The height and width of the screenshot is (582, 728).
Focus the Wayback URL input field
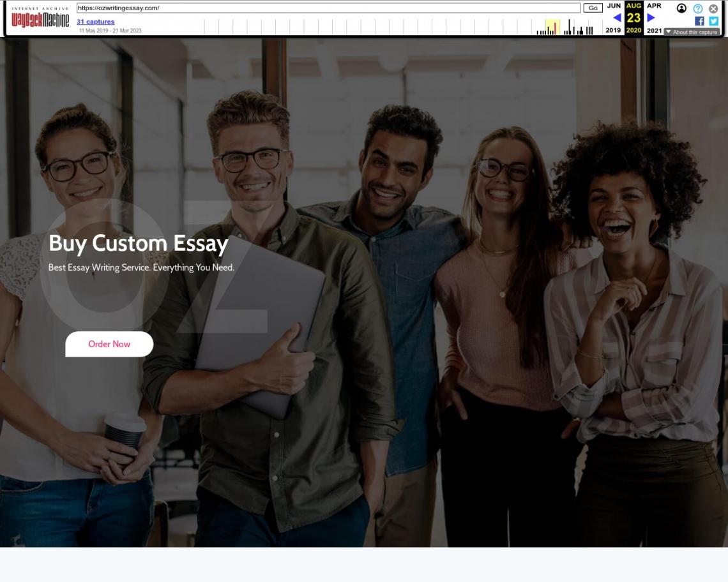coord(328,8)
